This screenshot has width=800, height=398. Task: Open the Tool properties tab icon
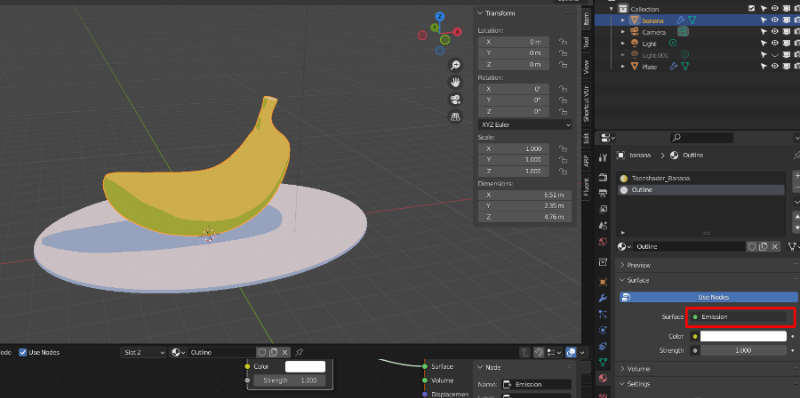(603, 158)
